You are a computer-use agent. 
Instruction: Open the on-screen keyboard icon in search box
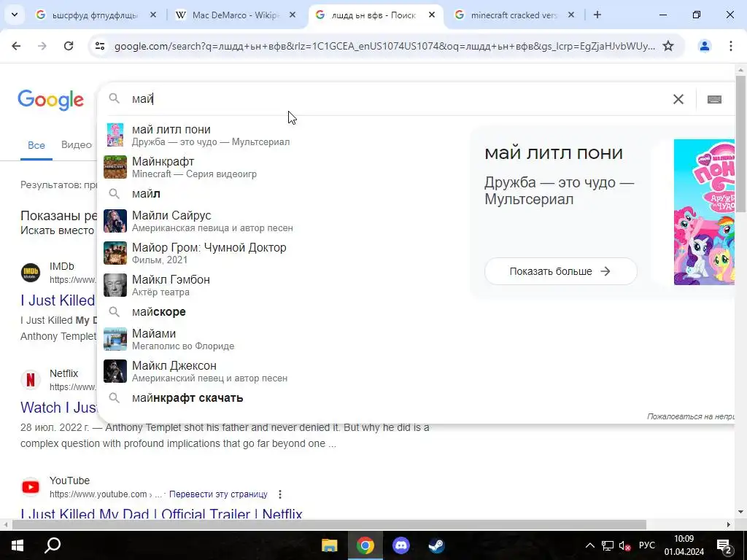tap(714, 99)
